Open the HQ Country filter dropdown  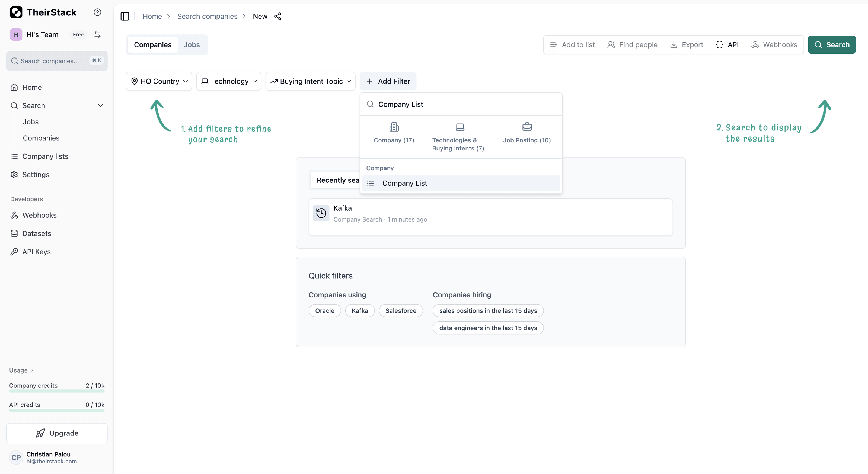click(x=159, y=81)
